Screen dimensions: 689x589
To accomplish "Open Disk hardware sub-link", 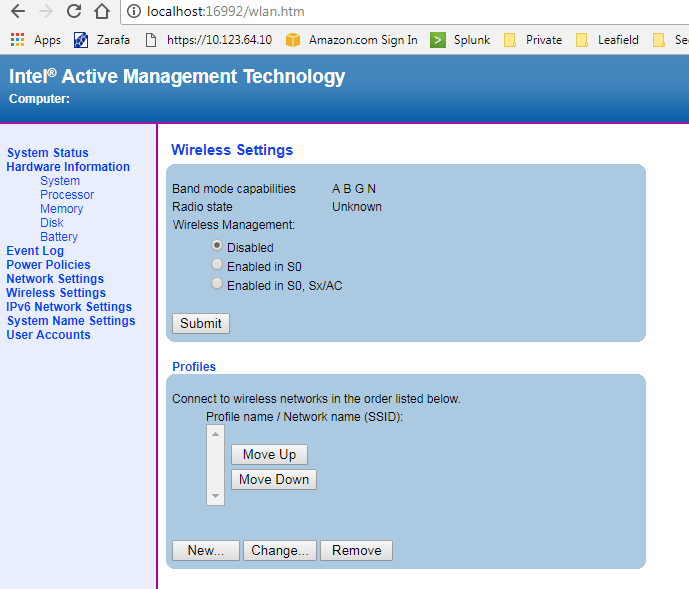I will pyautogui.click(x=51, y=223).
